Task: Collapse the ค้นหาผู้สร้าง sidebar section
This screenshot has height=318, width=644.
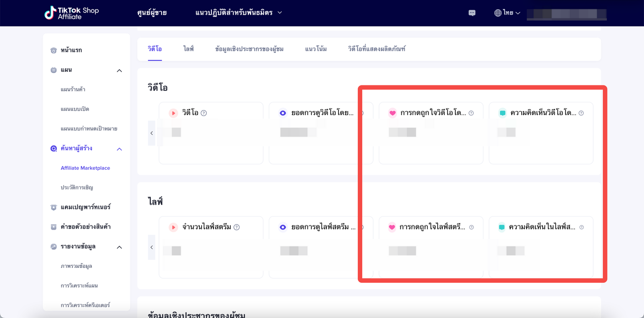Action: tap(119, 149)
